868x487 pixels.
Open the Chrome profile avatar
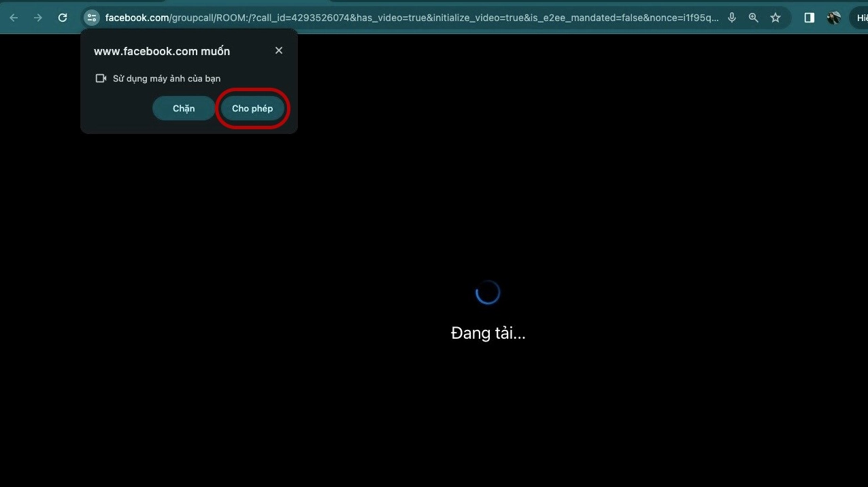[x=834, y=18]
